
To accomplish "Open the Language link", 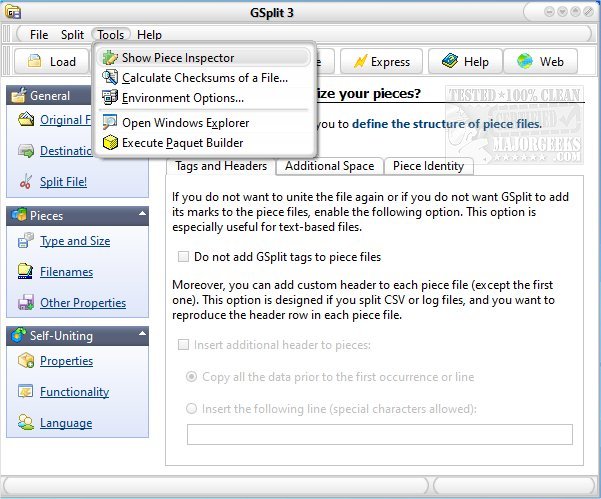I will [66, 423].
